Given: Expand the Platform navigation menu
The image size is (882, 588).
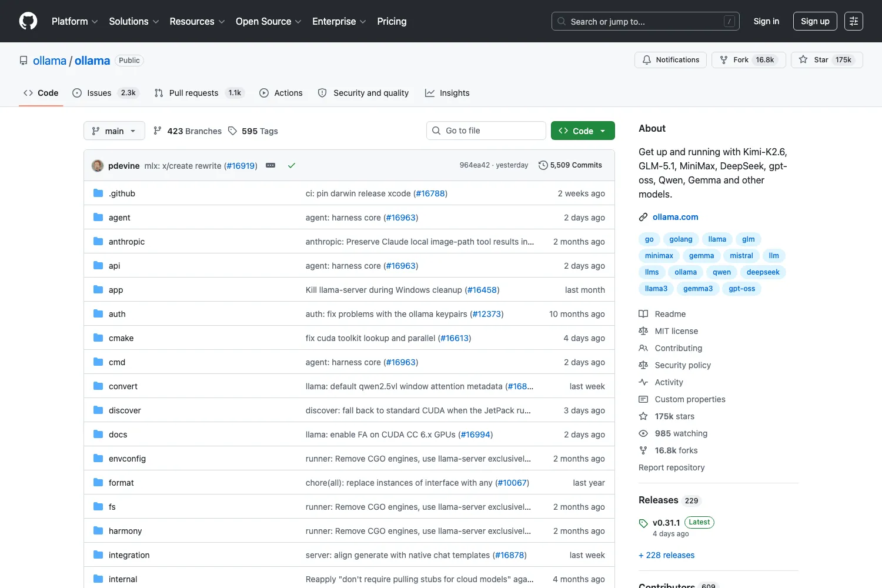Looking at the screenshot, I should tap(75, 21).
